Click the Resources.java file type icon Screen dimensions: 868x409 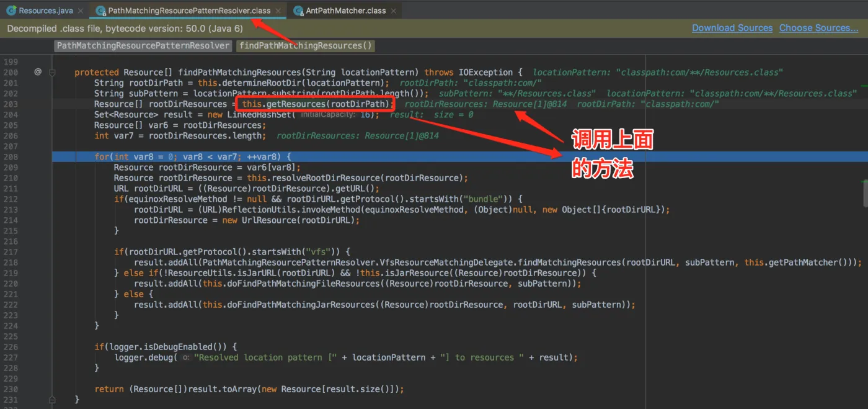click(x=11, y=11)
